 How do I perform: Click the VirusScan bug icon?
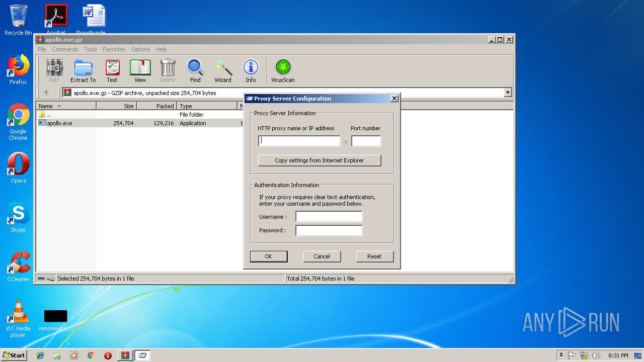click(x=283, y=70)
